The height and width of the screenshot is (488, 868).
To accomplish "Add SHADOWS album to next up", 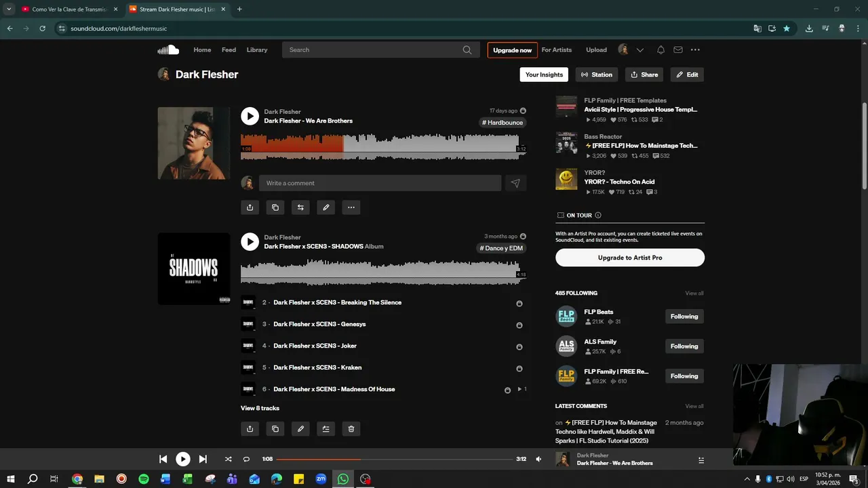I will pos(325,428).
